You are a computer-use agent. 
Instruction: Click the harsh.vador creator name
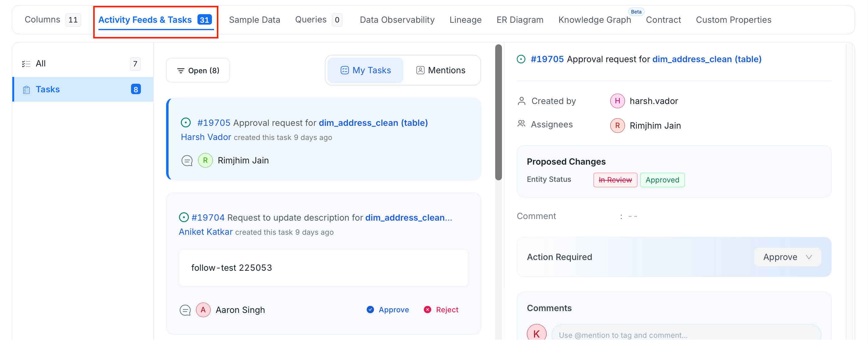[654, 101]
